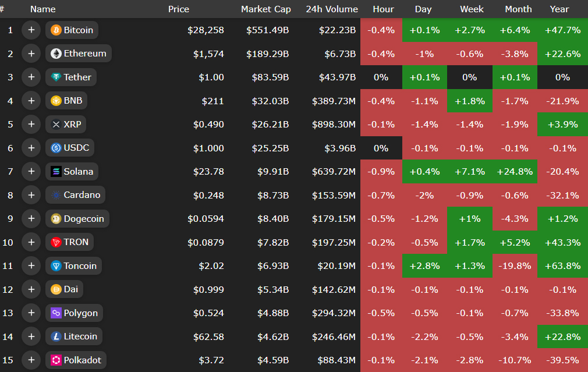The height and width of the screenshot is (372, 588).
Task: Select the Week column header
Action: click(x=472, y=9)
